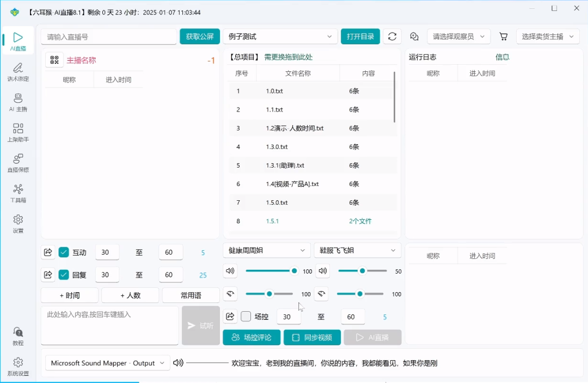Mute the left voice volume speaker icon
Viewport: 588px width, 383px height.
[230, 271]
